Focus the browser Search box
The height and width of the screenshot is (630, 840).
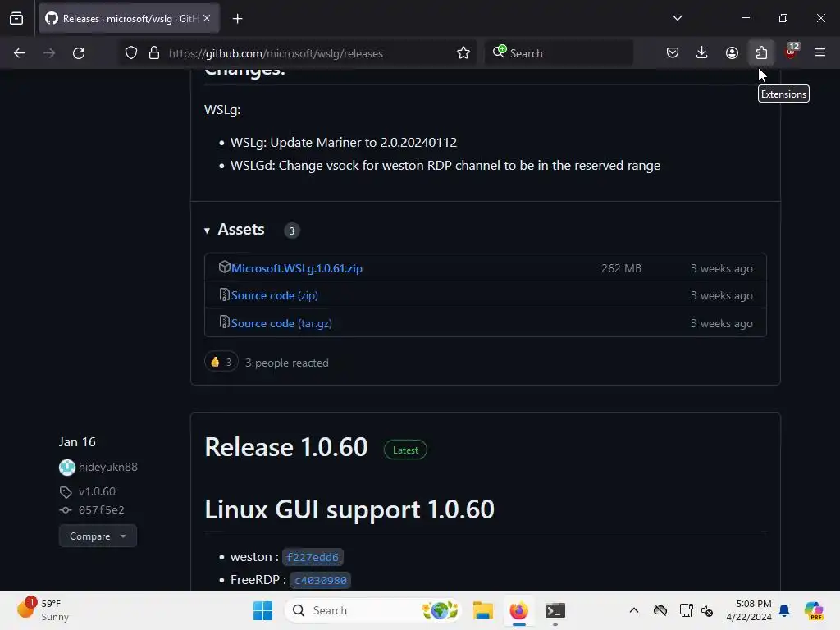coord(559,53)
